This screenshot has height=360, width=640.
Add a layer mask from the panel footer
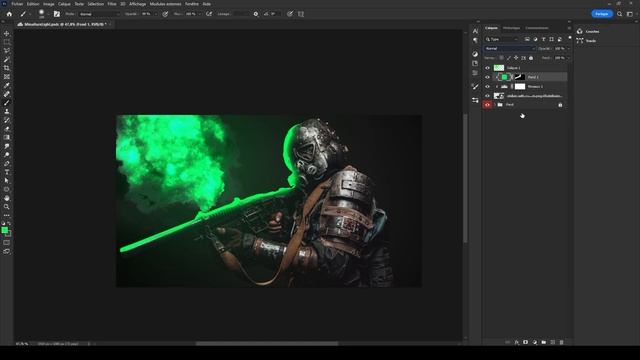coord(526,342)
